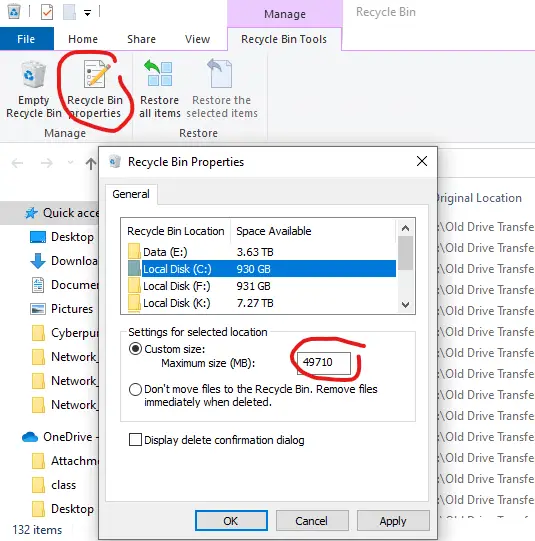
Task: Click the Up one level arrow
Action: pyautogui.click(x=91, y=164)
